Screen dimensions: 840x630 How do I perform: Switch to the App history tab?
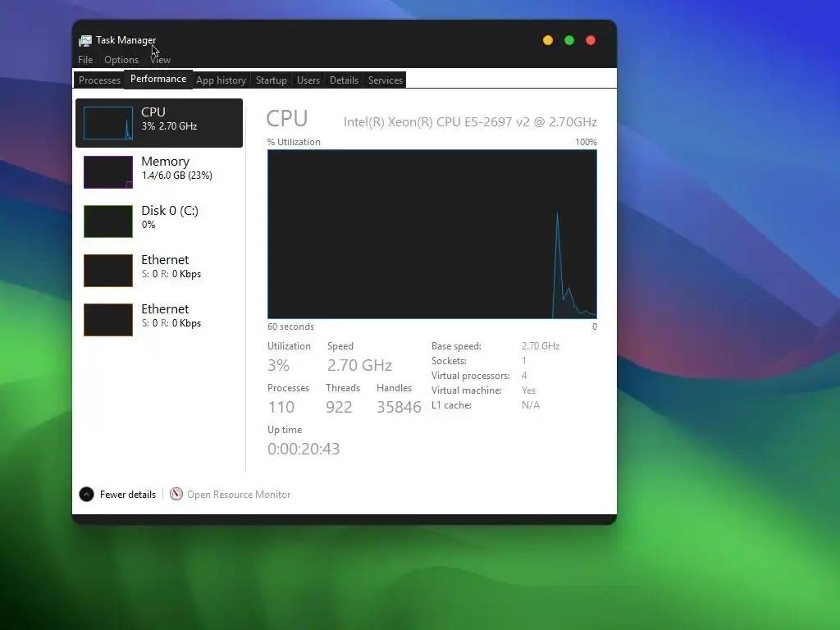[221, 80]
